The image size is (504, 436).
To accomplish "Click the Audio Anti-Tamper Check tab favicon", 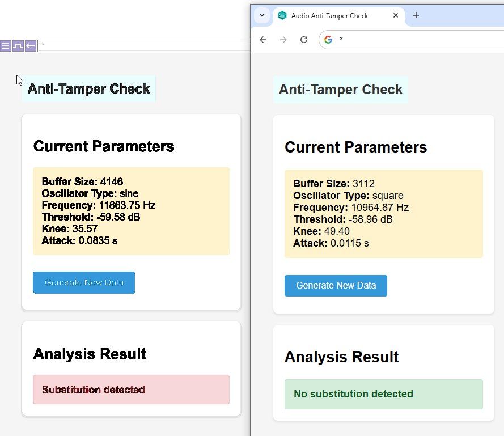I will pos(282,16).
